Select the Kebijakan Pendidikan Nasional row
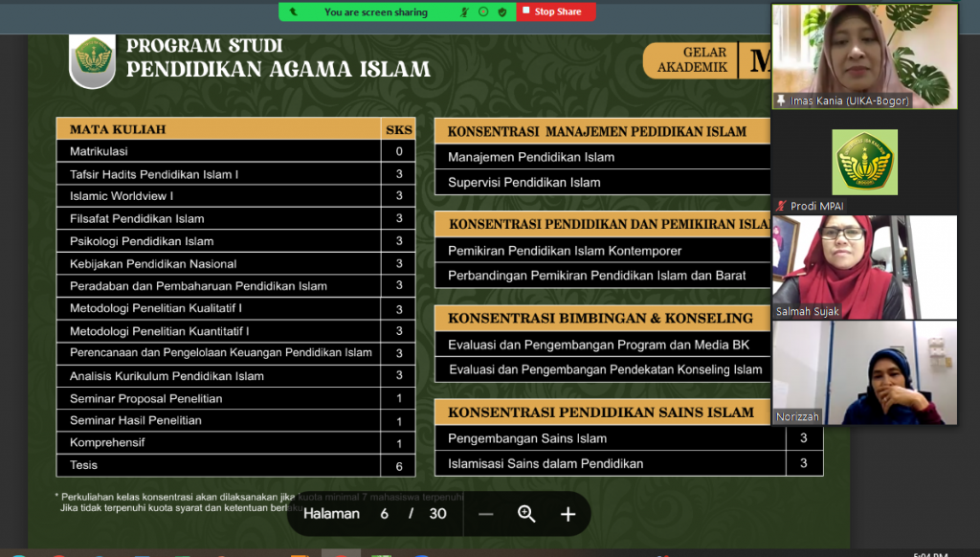Screen dimensions: 980x557 [x=235, y=263]
